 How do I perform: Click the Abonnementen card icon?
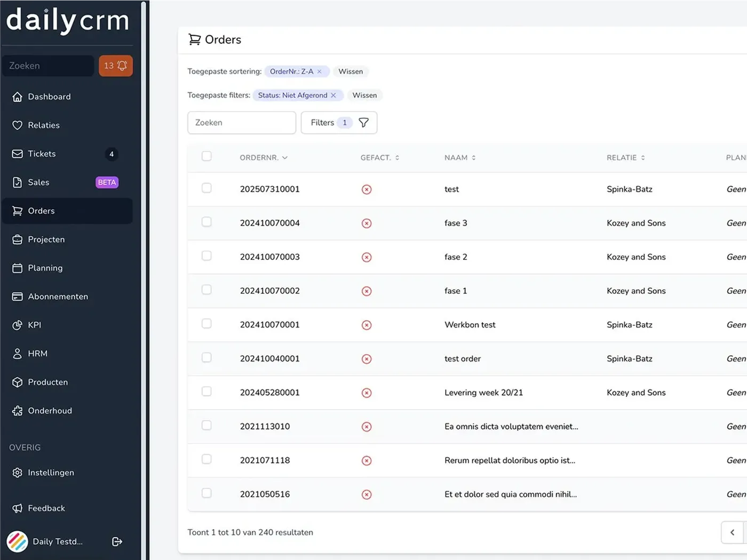click(18, 297)
